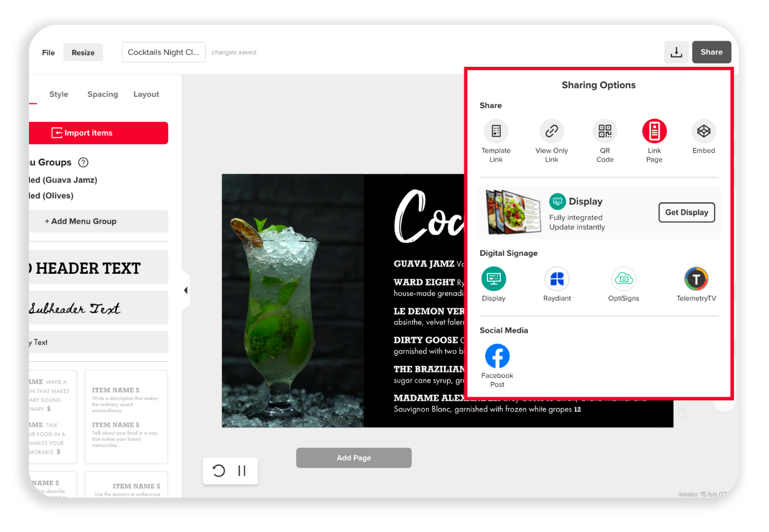Click THE BRAZILIAN item text

point(429,369)
